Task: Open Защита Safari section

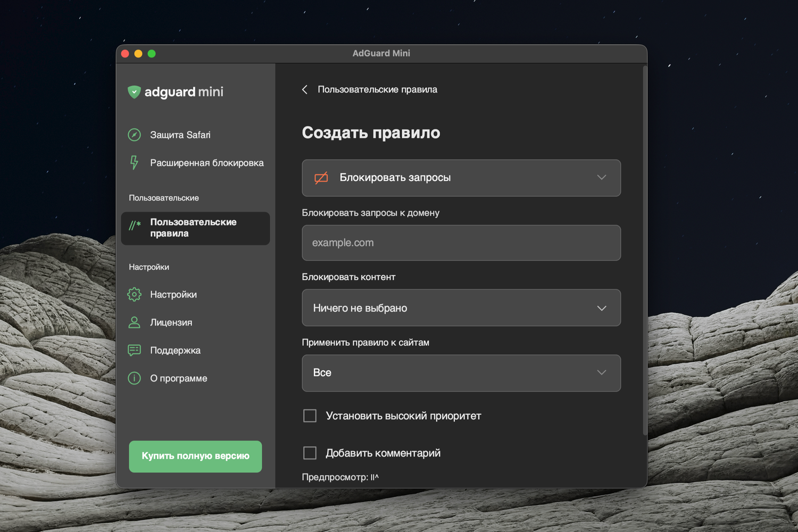Action: click(x=195, y=135)
